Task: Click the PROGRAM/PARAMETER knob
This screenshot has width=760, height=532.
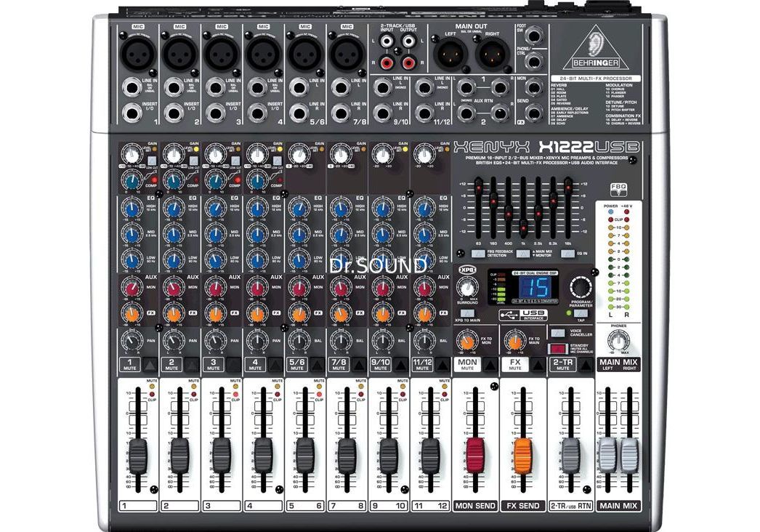Action: point(581,288)
